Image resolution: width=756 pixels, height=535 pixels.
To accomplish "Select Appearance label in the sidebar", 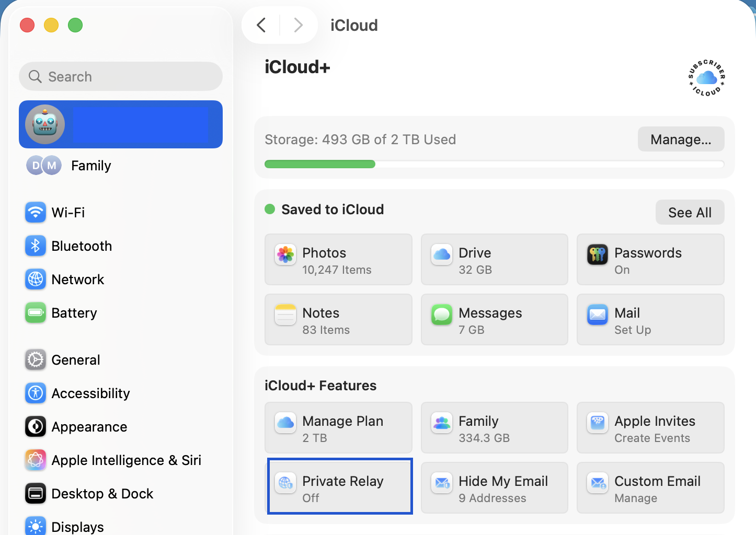I will (x=89, y=427).
